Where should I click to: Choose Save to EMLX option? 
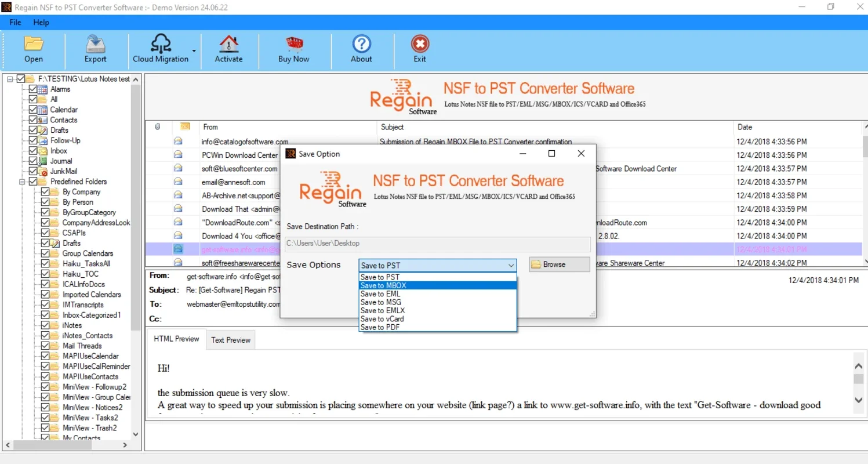[x=438, y=310]
